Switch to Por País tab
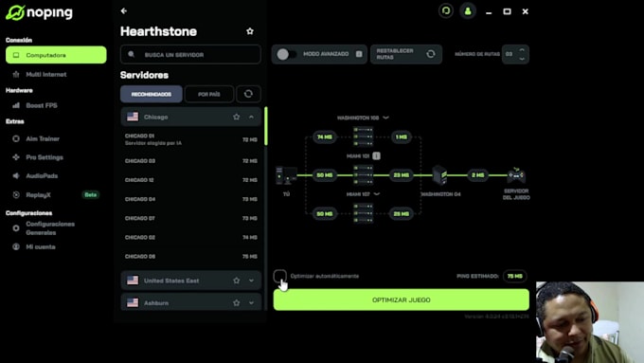Screen dimensions: 644x363 pos(209,94)
